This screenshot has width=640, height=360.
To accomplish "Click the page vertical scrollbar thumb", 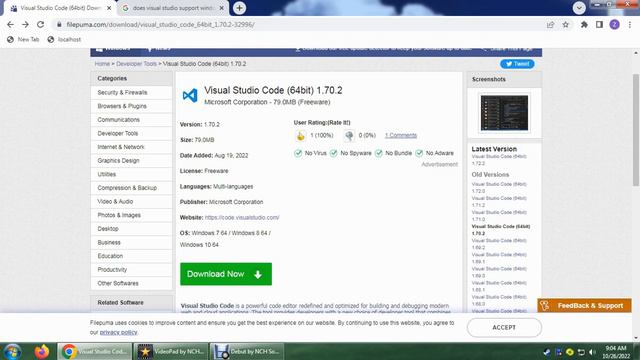I will 636,129.
